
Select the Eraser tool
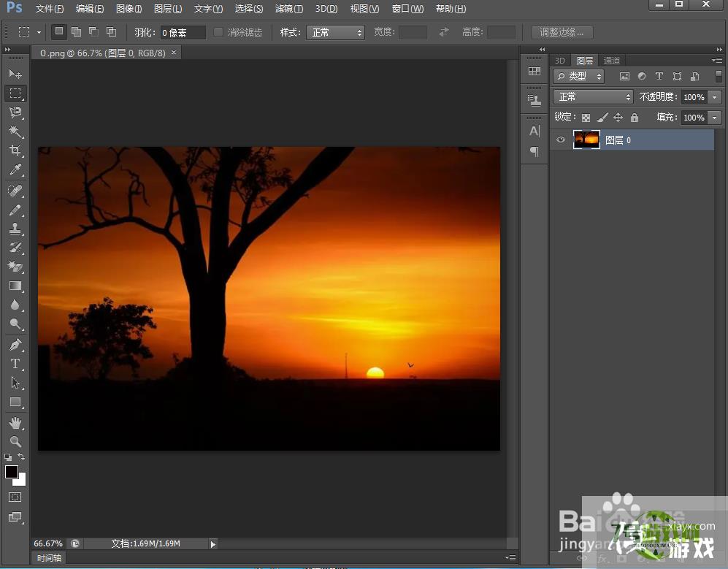15,267
